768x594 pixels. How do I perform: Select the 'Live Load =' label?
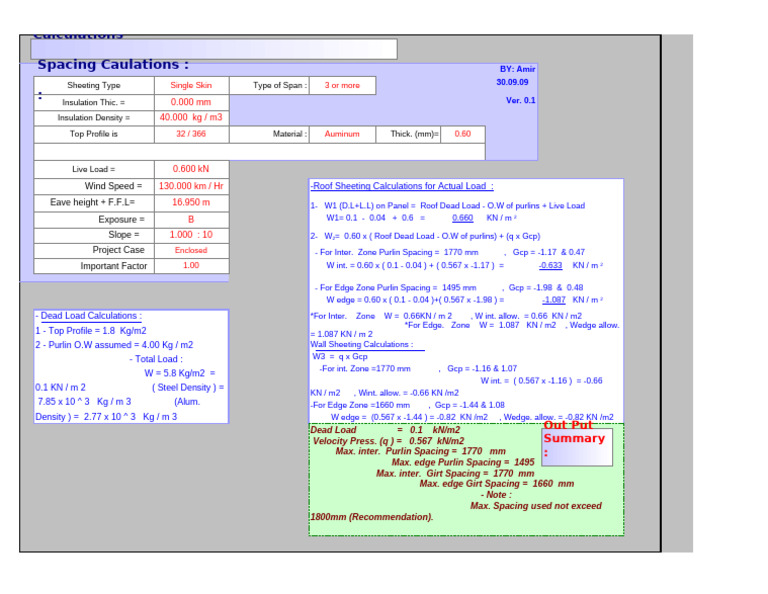(x=94, y=169)
